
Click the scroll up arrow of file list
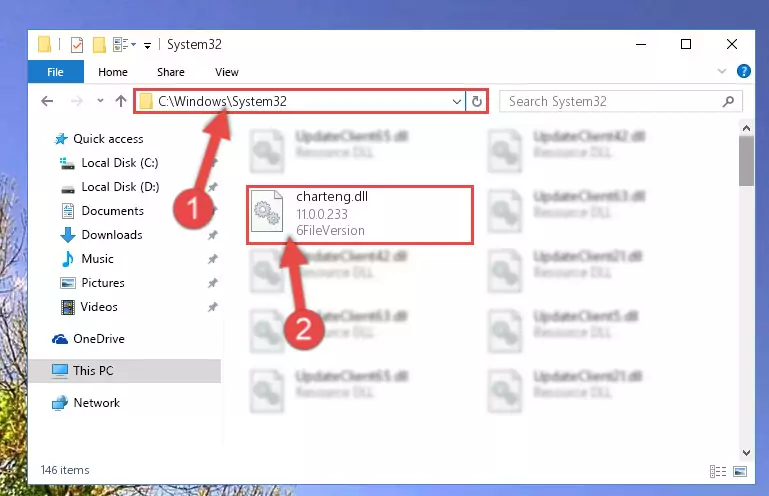pyautogui.click(x=746, y=129)
